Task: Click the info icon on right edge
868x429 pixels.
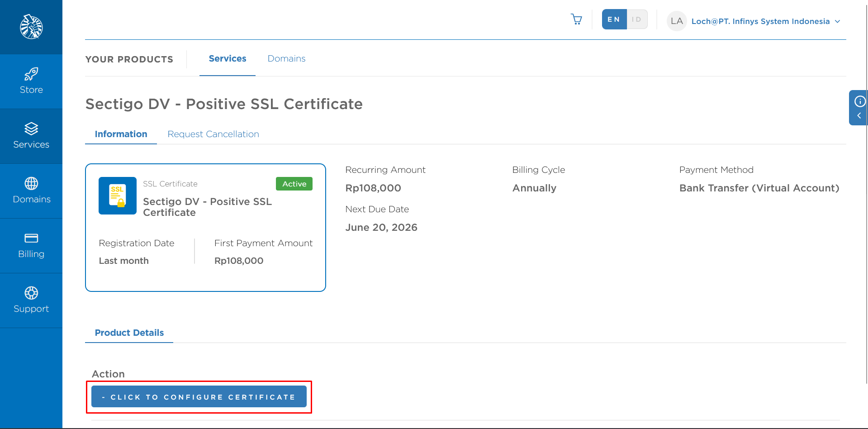Action: 859,101
